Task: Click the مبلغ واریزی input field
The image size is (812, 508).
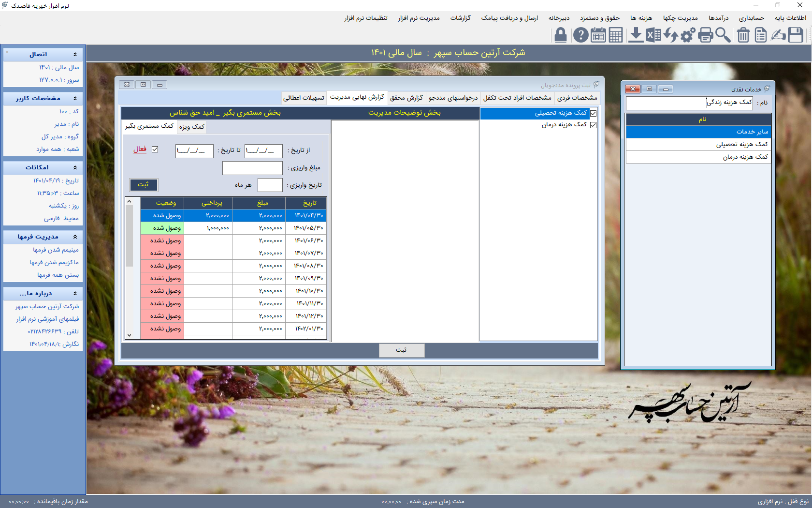Action: tap(252, 168)
